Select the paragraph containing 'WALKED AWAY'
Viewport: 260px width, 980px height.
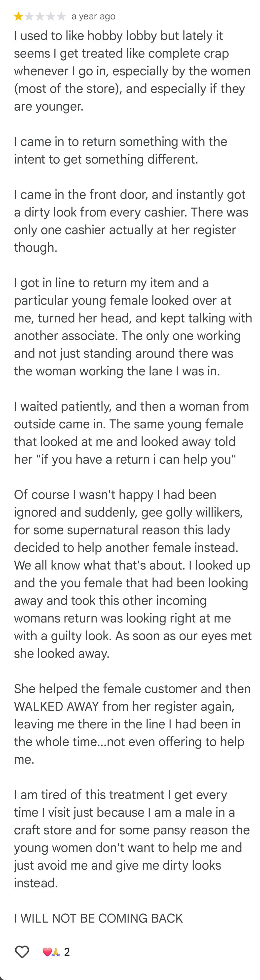click(132, 724)
